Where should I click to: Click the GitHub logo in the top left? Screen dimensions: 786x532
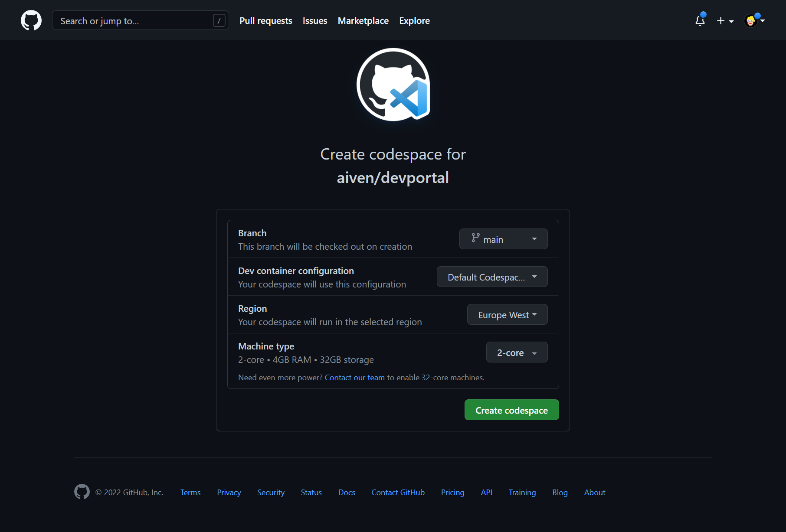pyautogui.click(x=31, y=20)
